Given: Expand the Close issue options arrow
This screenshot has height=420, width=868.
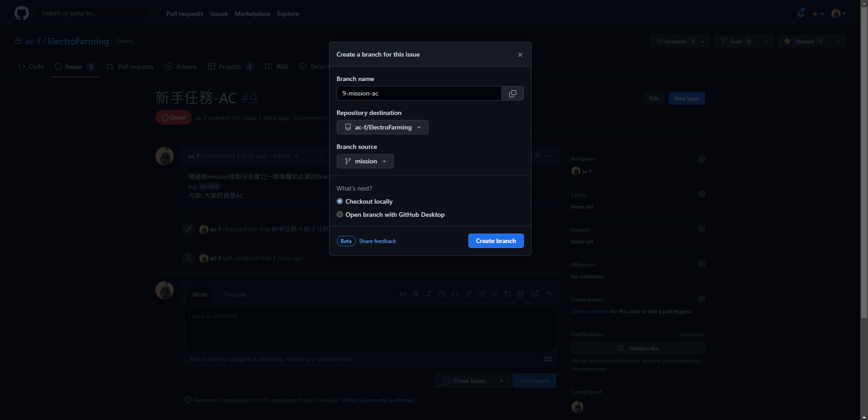Looking at the screenshot, I should [x=501, y=381].
